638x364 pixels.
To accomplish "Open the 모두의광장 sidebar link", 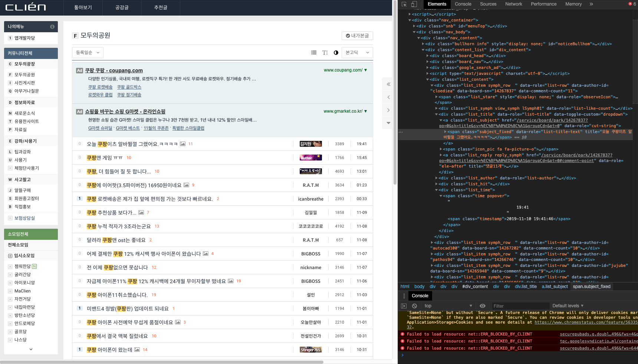I will (x=24, y=64).
